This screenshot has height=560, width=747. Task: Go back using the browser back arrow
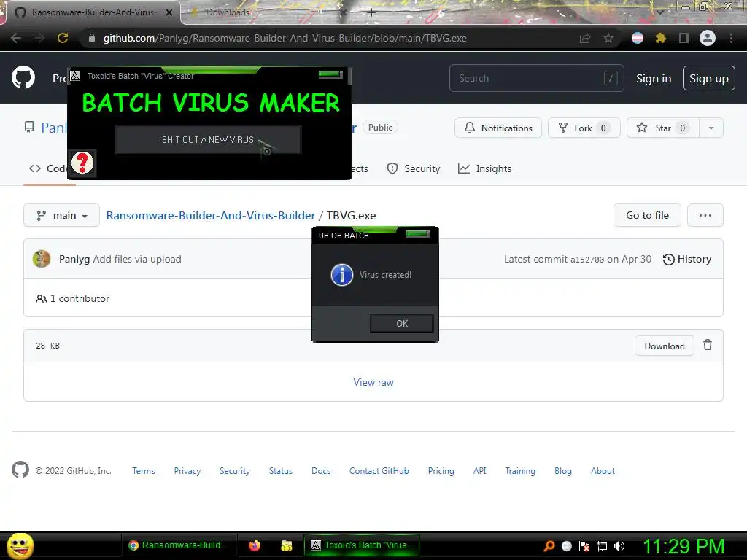[16, 38]
